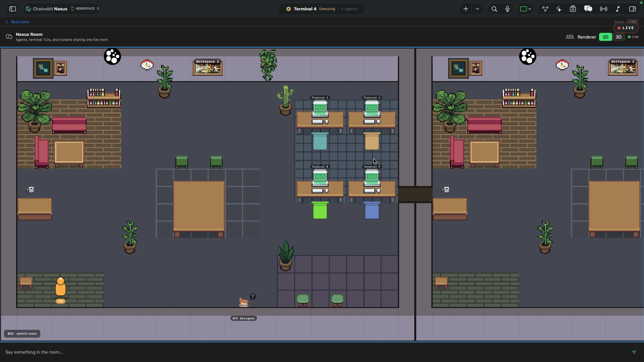Image resolution: width=644 pixels, height=362 pixels.
Task: Expand the layout options chevron
Action: coord(530,9)
